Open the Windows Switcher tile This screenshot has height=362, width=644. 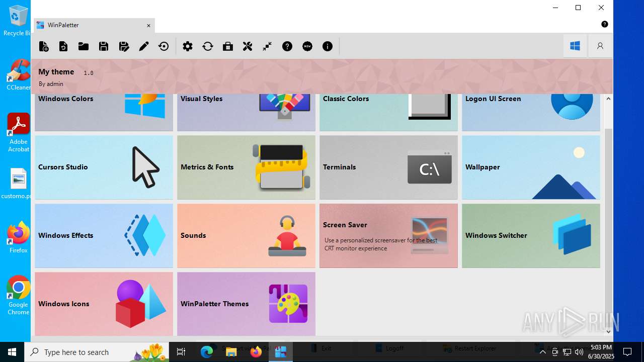(x=531, y=236)
